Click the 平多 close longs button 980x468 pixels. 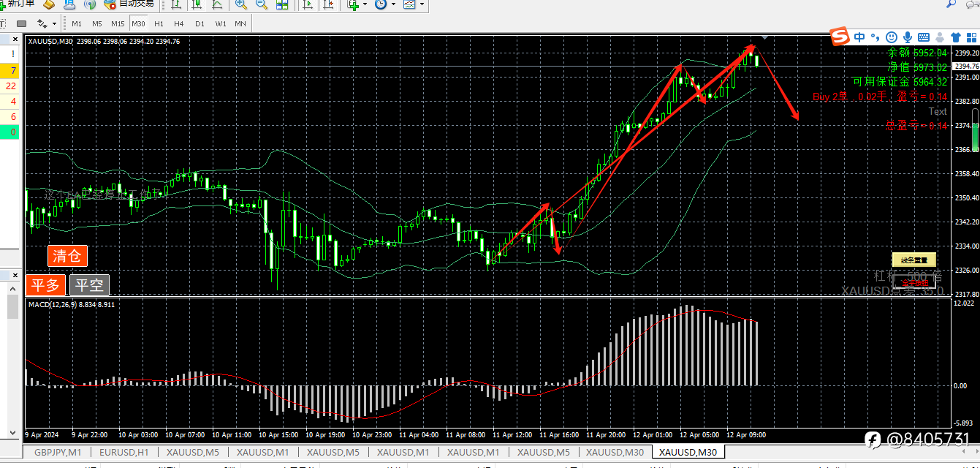[x=46, y=285]
